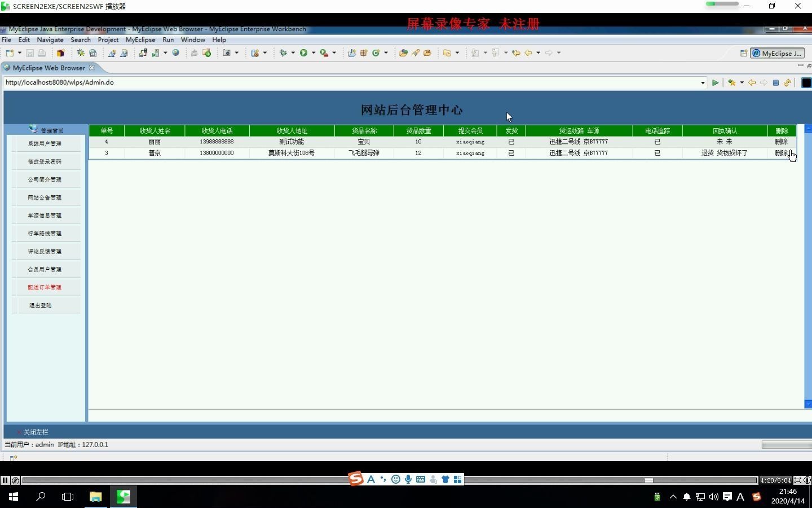The image size is (812, 508).
Task: Click the Open Type package toolbar icon
Action: click(403, 53)
